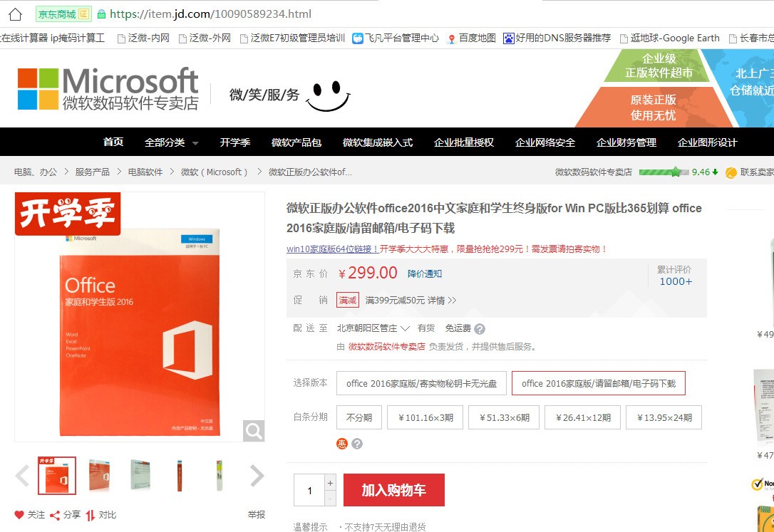Viewport: 774px width, 532px height.
Task: Open the 企业网络安全 nav item
Action: (x=545, y=142)
